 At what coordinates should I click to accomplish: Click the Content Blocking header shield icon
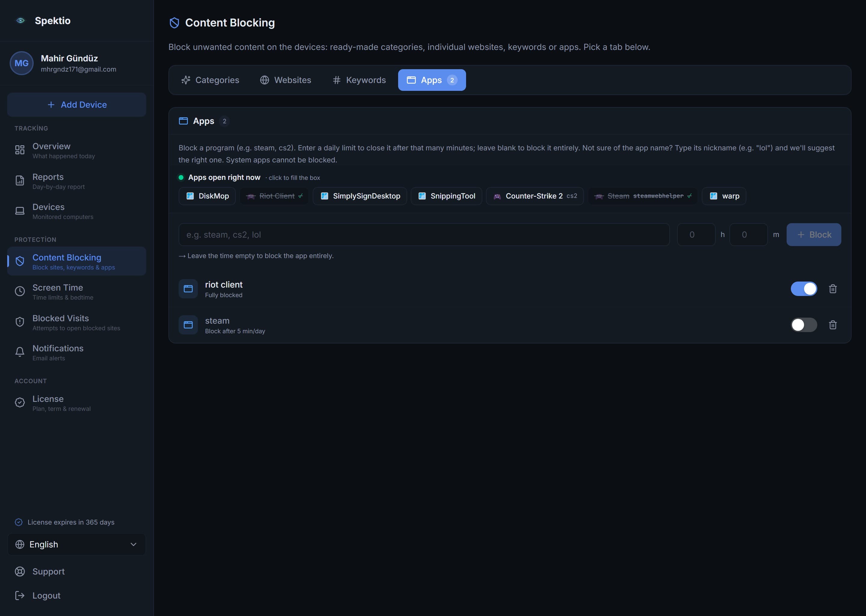[174, 23]
